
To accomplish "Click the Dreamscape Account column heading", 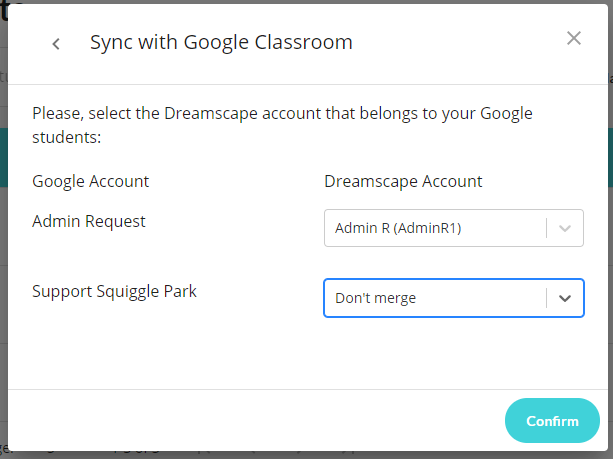I will pyautogui.click(x=403, y=181).
